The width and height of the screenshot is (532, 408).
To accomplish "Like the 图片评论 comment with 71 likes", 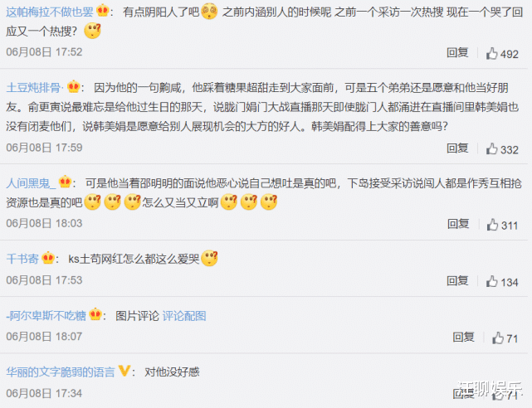I will click(498, 338).
